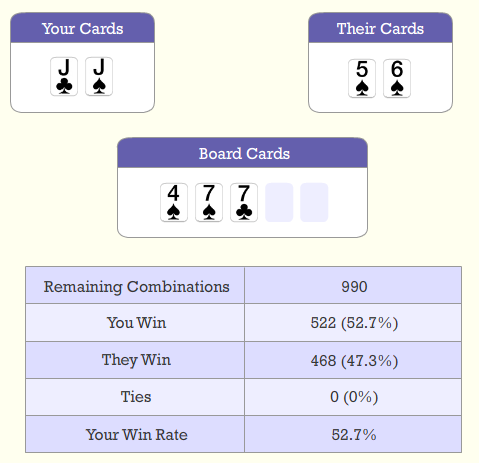The image size is (479, 463).
Task: Click the Remaining Combinations label
Action: [x=137, y=287]
